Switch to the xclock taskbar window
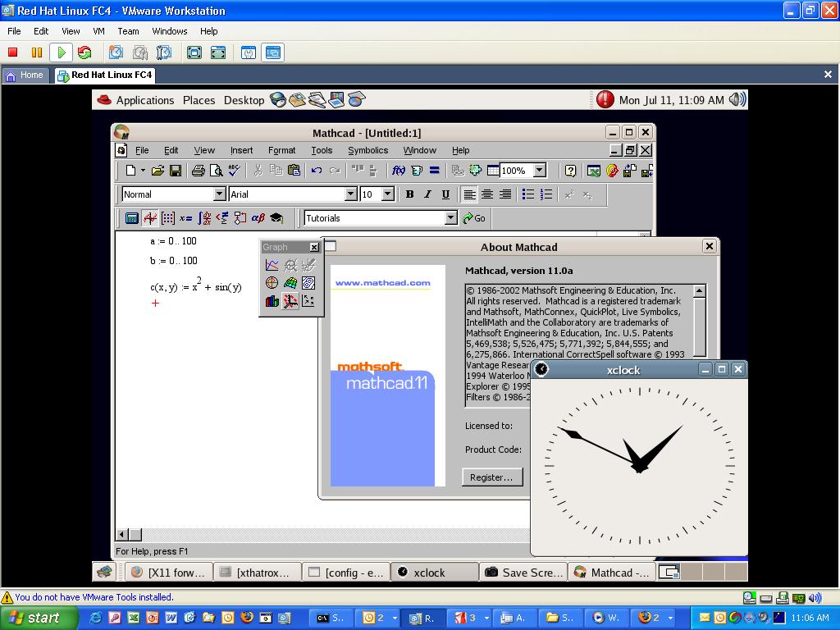The height and width of the screenshot is (630, 840). (433, 572)
